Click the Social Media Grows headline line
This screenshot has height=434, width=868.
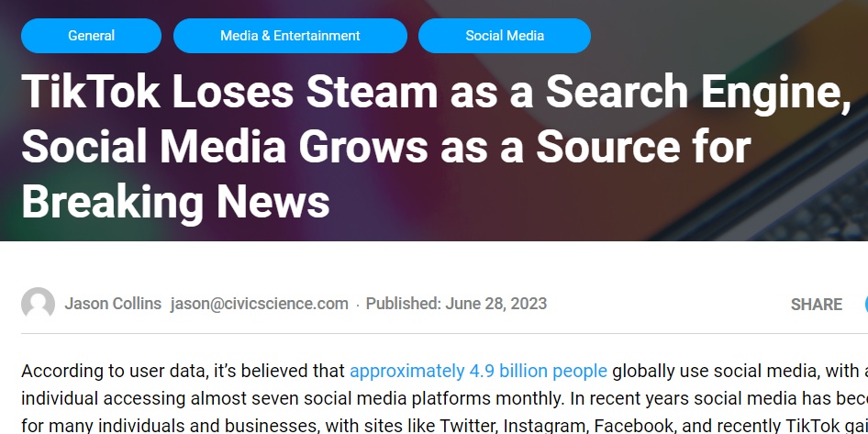pos(386,147)
